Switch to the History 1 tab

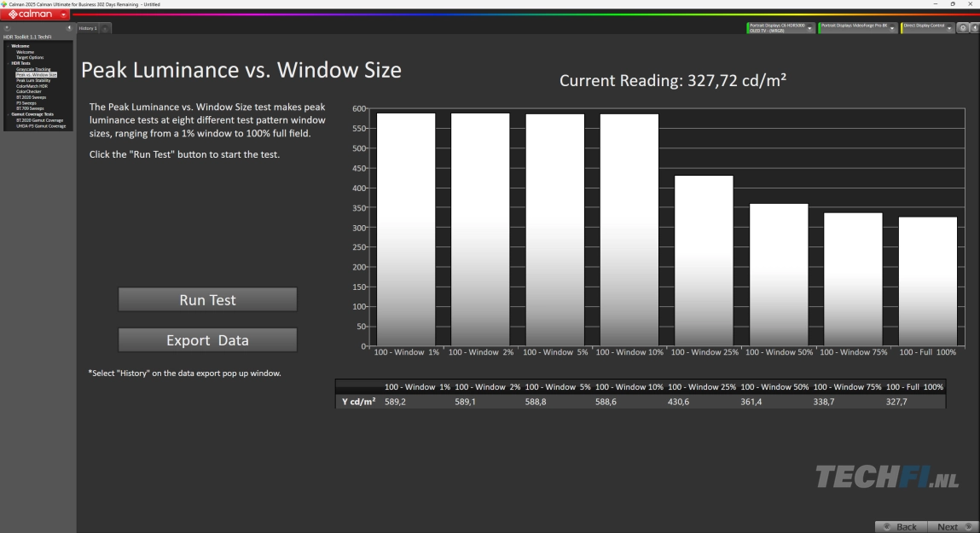point(88,28)
